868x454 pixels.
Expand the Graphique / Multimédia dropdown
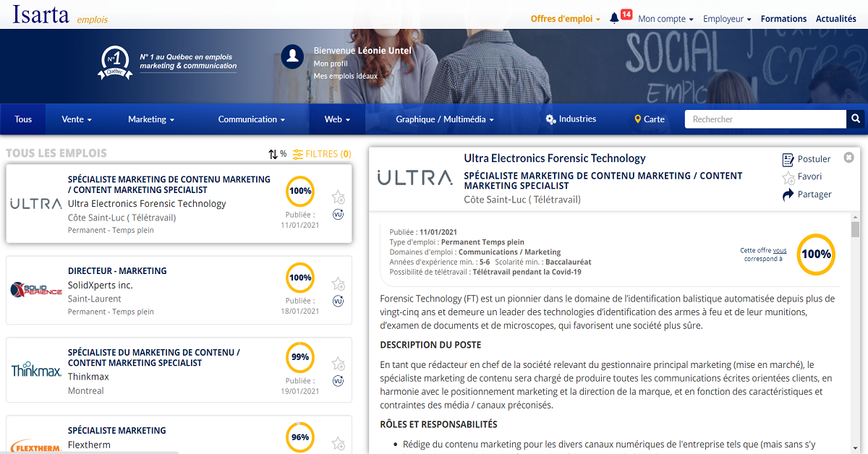pos(445,119)
